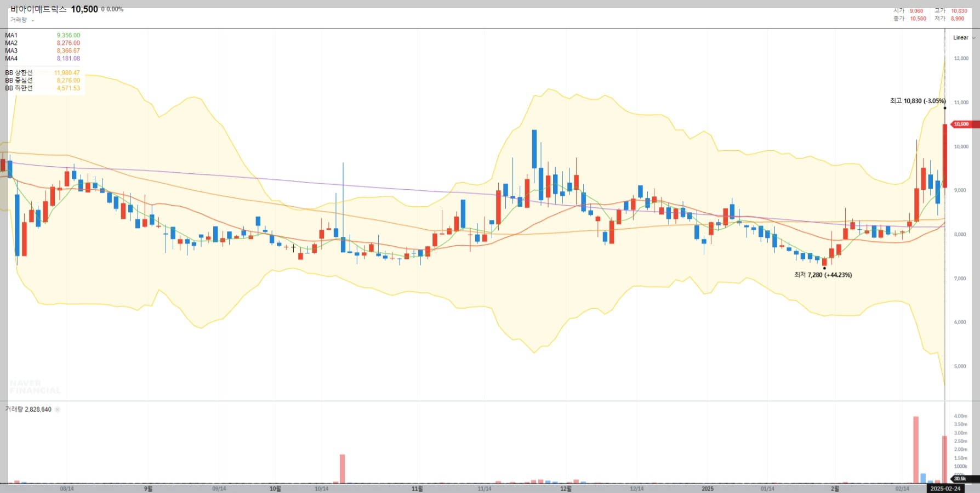Click the stock name 비아이매트릭스
The height and width of the screenshot is (493, 980).
(x=38, y=9)
